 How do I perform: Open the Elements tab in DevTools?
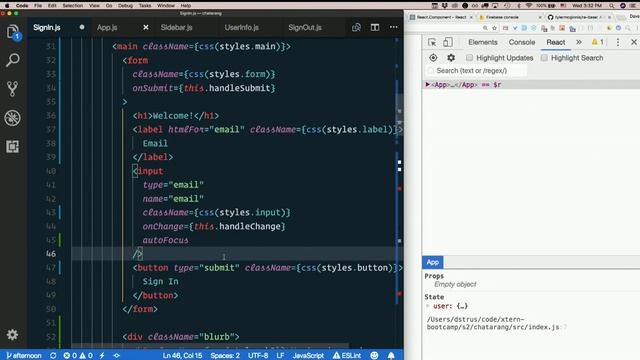pyautogui.click(x=483, y=42)
